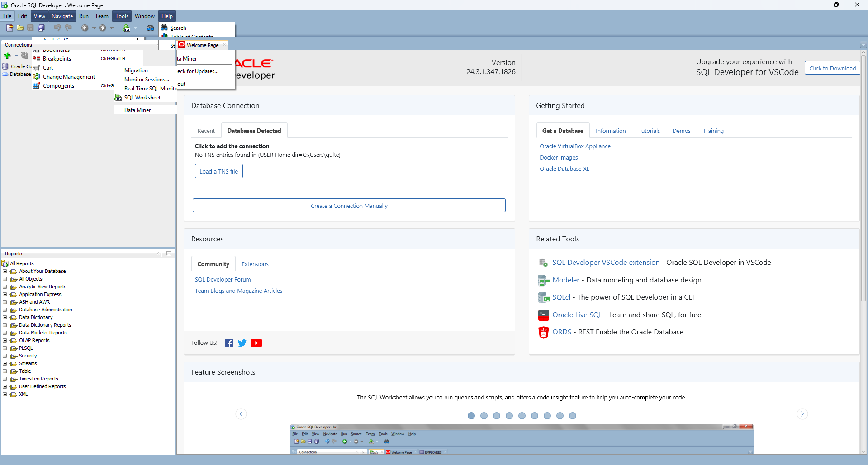Go to next feature screenshot arrow

coord(802,414)
